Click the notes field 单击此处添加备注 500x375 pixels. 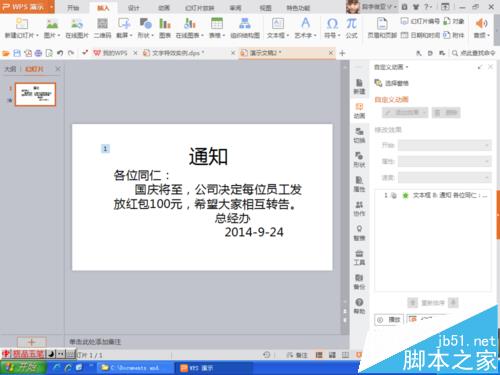point(95,341)
